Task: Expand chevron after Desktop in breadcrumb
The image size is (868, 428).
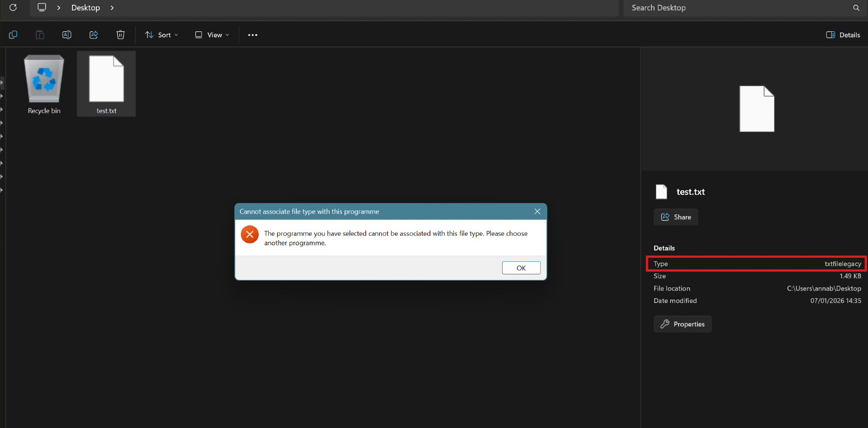Action: pos(112,8)
